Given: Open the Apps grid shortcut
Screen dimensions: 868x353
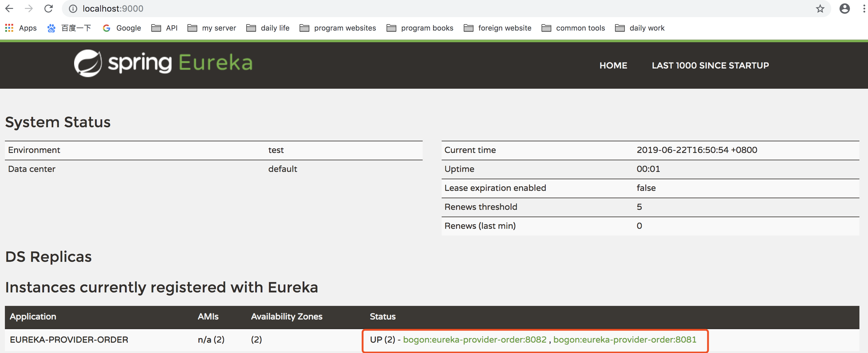Looking at the screenshot, I should pos(21,28).
